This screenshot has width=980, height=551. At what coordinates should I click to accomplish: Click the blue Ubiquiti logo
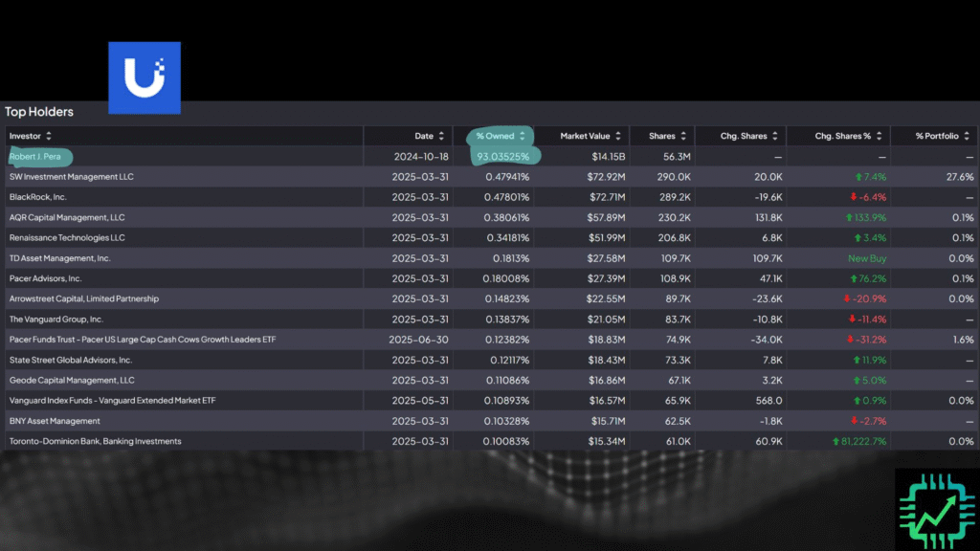[145, 78]
